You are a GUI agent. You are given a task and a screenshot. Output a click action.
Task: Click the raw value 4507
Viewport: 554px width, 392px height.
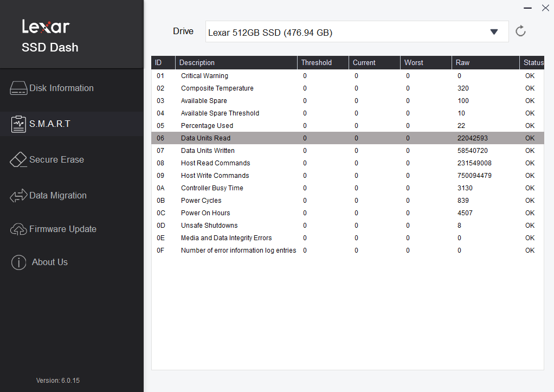(x=465, y=213)
